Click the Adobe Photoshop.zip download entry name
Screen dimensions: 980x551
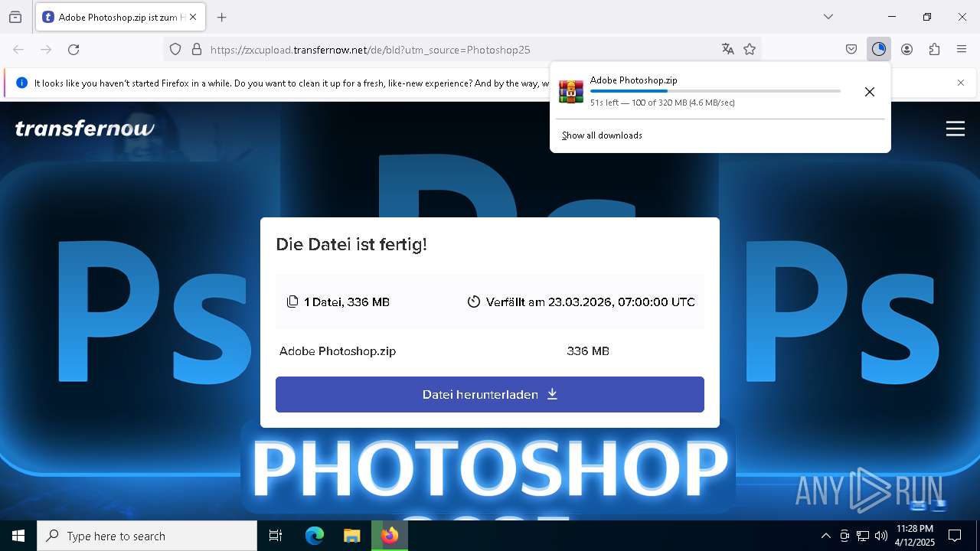coord(633,80)
